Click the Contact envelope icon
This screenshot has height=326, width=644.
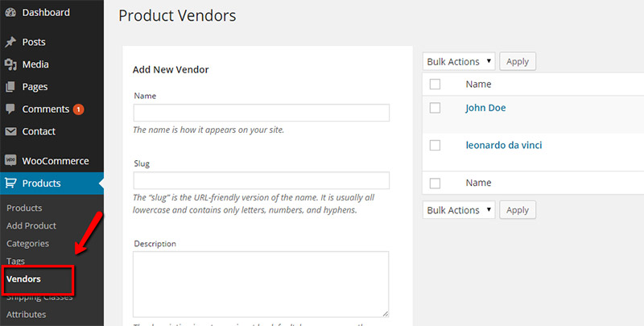[x=10, y=131]
